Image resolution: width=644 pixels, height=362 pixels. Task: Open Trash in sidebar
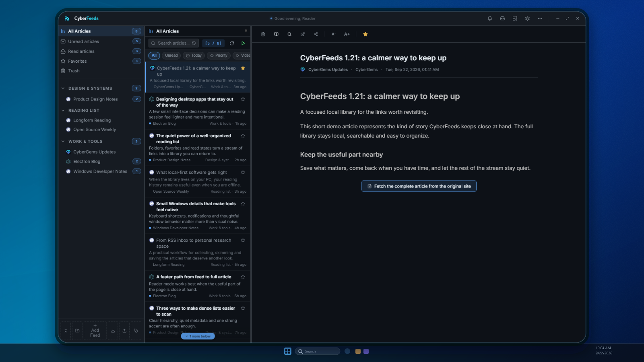101,71
